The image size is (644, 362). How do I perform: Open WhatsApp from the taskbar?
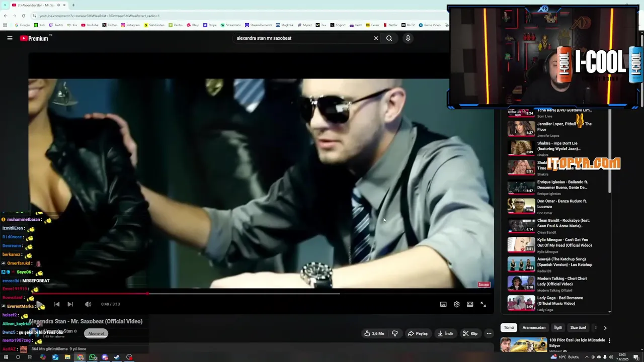[x=93, y=357]
